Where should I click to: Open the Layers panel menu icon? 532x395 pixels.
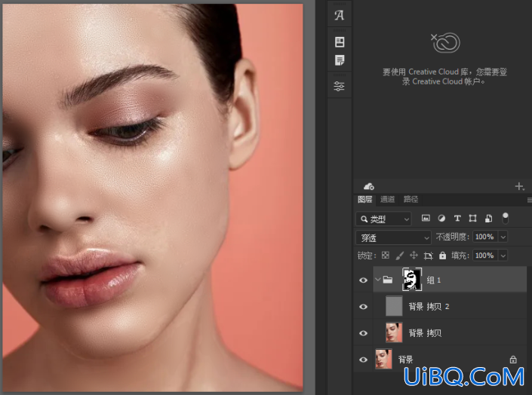point(529,200)
